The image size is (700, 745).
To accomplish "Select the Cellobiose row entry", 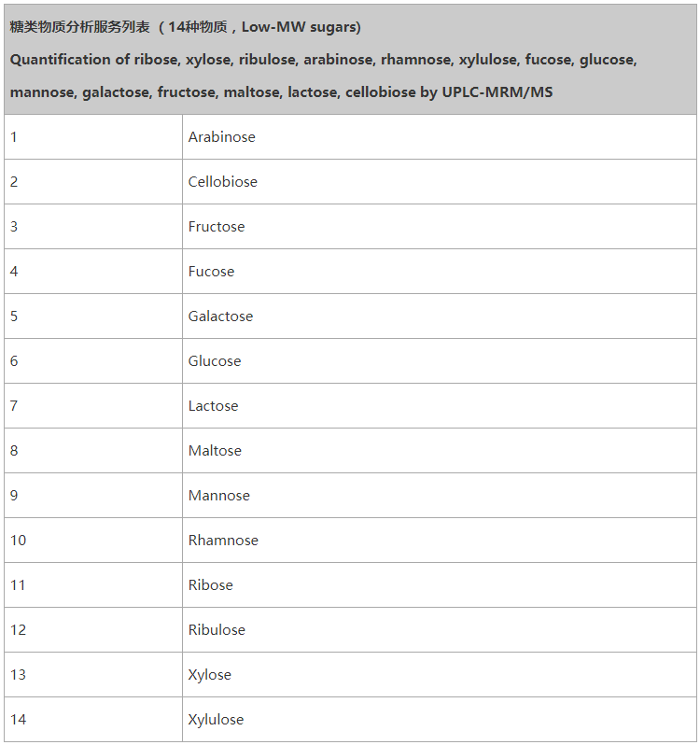I will point(440,181).
